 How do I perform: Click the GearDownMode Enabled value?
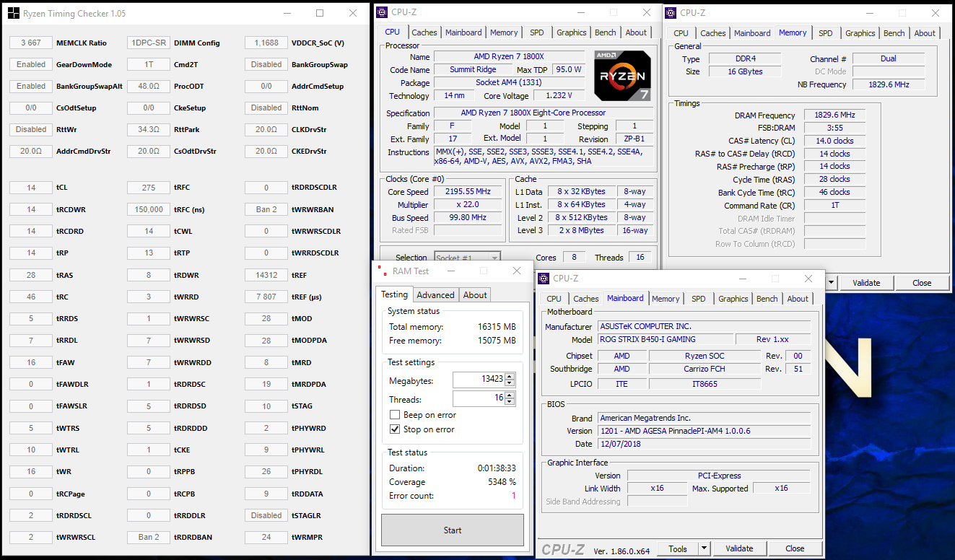pos(31,64)
